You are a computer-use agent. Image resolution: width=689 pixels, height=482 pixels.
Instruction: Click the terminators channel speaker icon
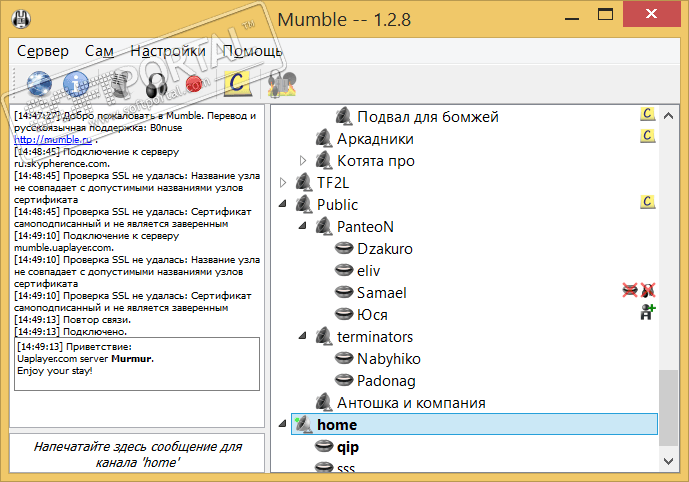tap(323, 336)
